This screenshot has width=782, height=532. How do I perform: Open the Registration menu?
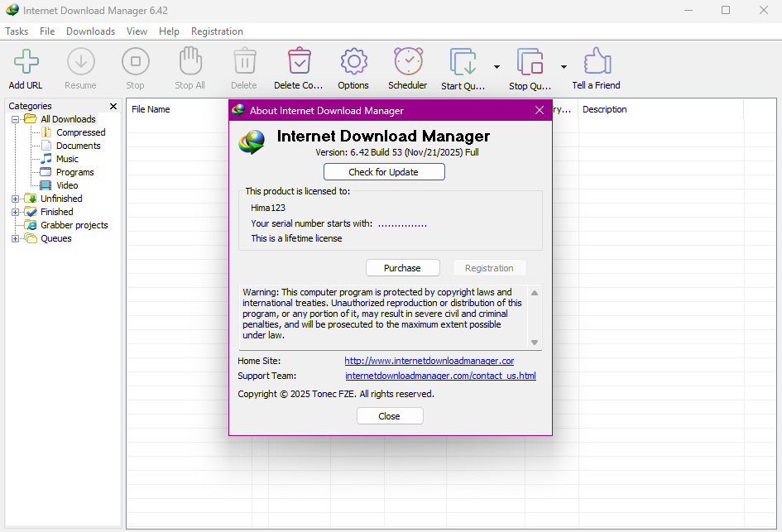click(x=217, y=31)
